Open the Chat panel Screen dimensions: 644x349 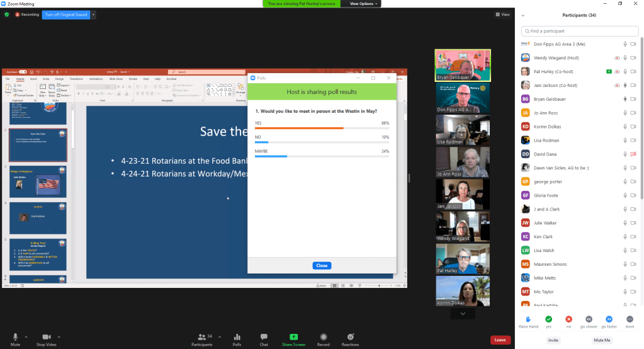pyautogui.click(x=264, y=337)
